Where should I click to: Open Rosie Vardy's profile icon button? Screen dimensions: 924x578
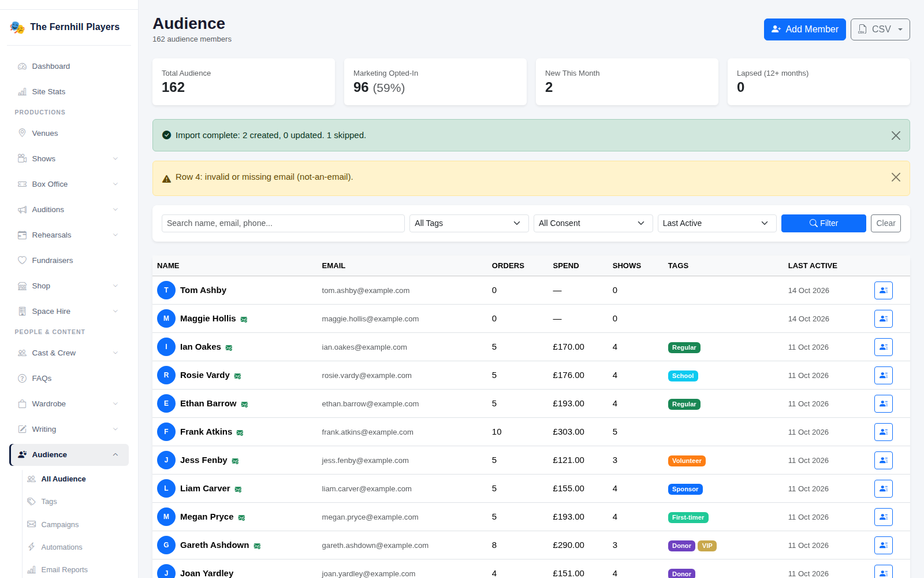(883, 375)
